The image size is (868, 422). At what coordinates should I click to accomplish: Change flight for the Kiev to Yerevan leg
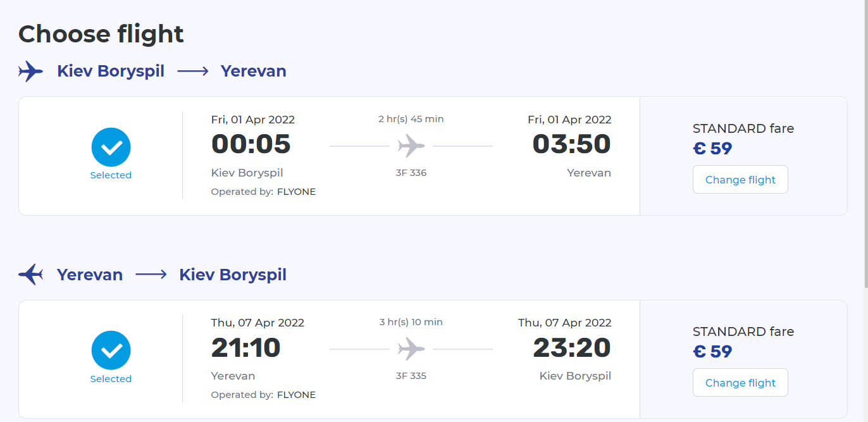[x=740, y=180]
